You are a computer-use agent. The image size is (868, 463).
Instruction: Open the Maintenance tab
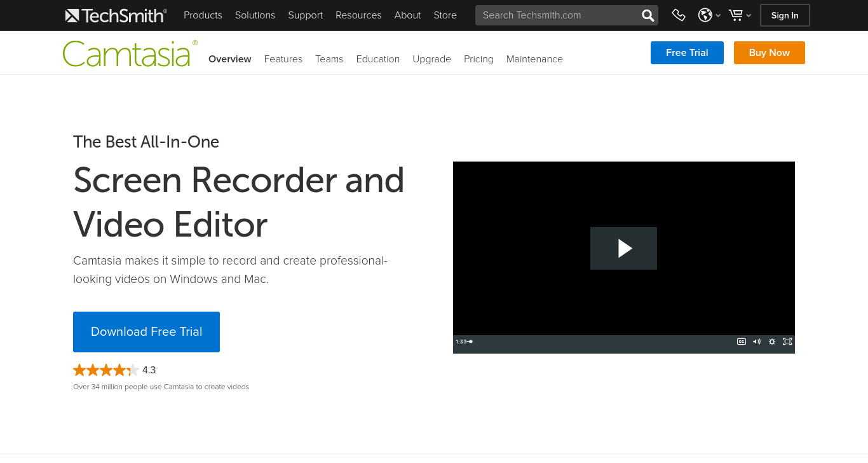click(534, 59)
